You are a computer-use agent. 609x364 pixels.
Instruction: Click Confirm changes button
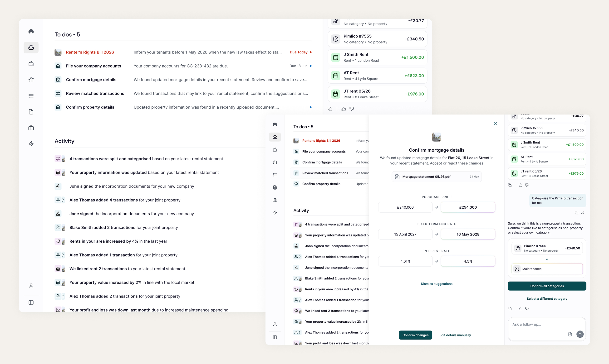point(415,335)
